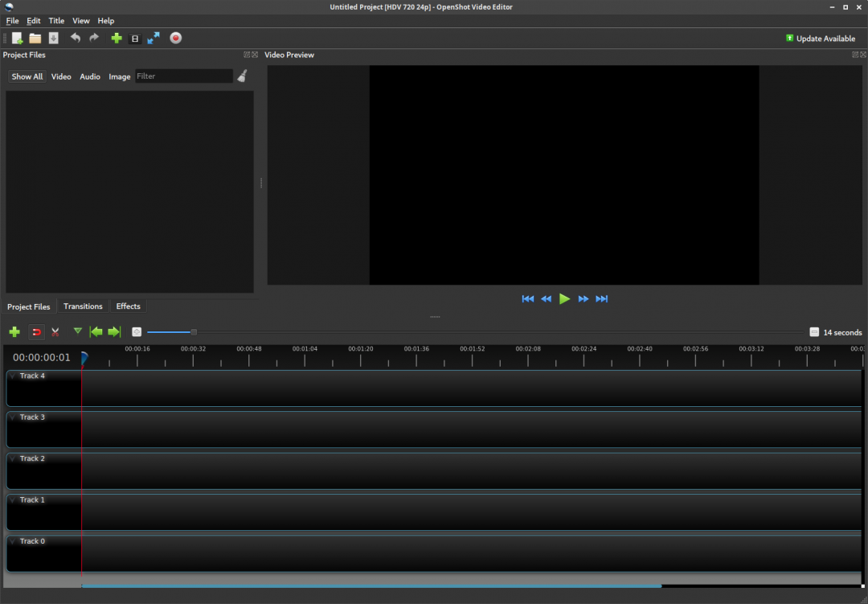Click the New Project icon
This screenshot has height=604, width=868.
point(17,39)
